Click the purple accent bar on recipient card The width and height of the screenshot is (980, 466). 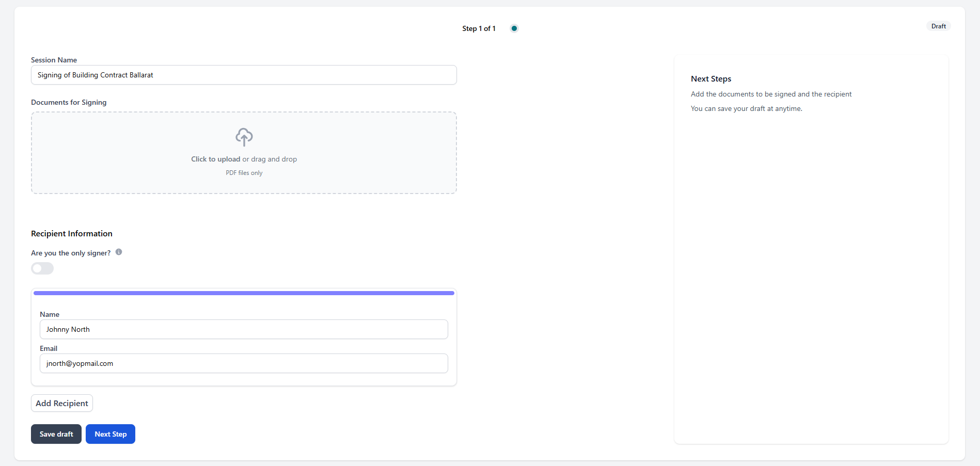pyautogui.click(x=244, y=293)
